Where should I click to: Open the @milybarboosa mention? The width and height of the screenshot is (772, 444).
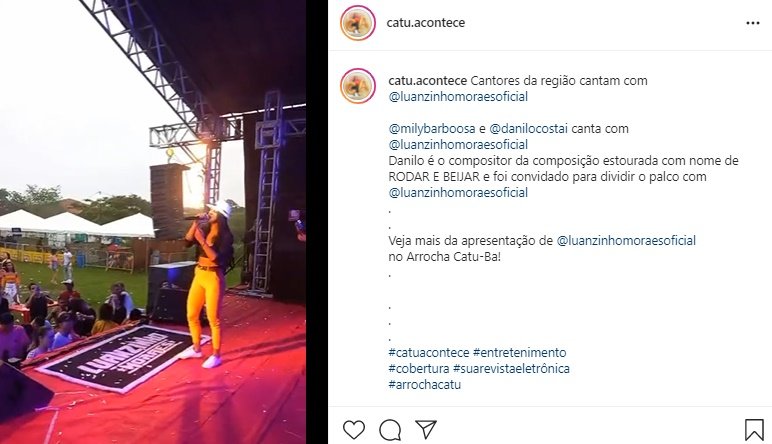(432, 129)
